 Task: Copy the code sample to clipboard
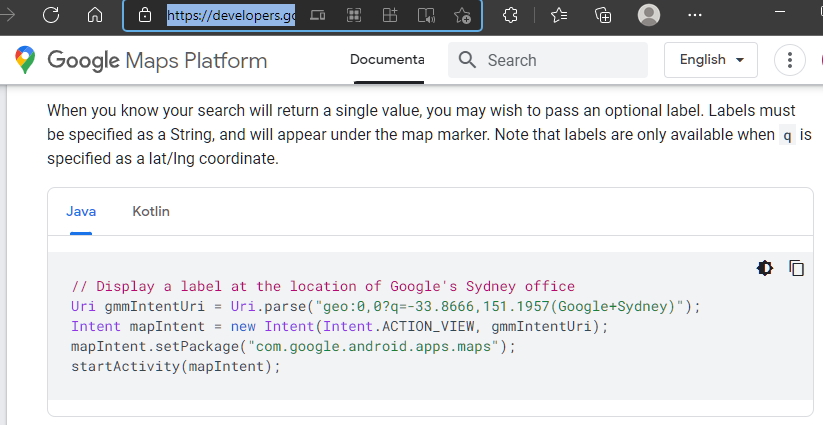pyautogui.click(x=797, y=268)
